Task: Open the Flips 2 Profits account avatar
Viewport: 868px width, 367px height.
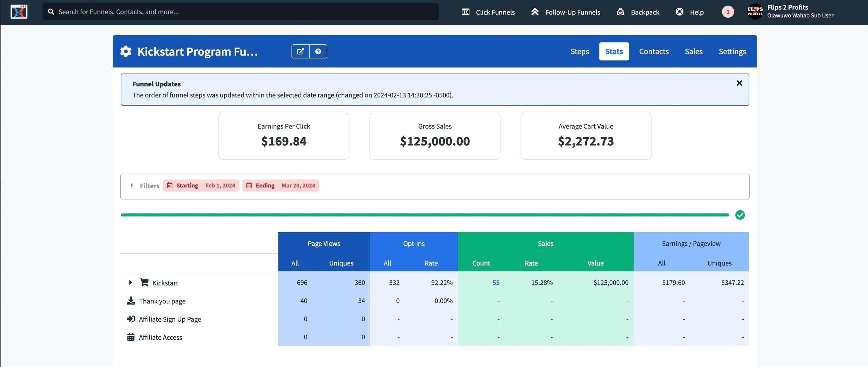Action: click(755, 12)
